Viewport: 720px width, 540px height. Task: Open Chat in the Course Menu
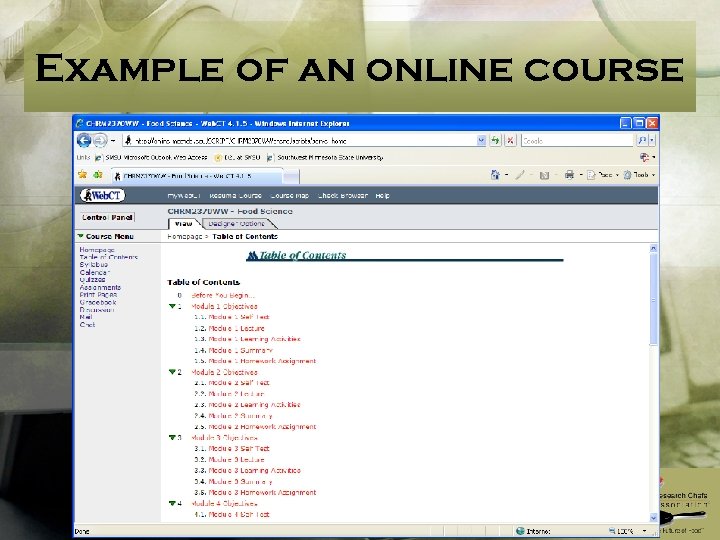[87, 325]
